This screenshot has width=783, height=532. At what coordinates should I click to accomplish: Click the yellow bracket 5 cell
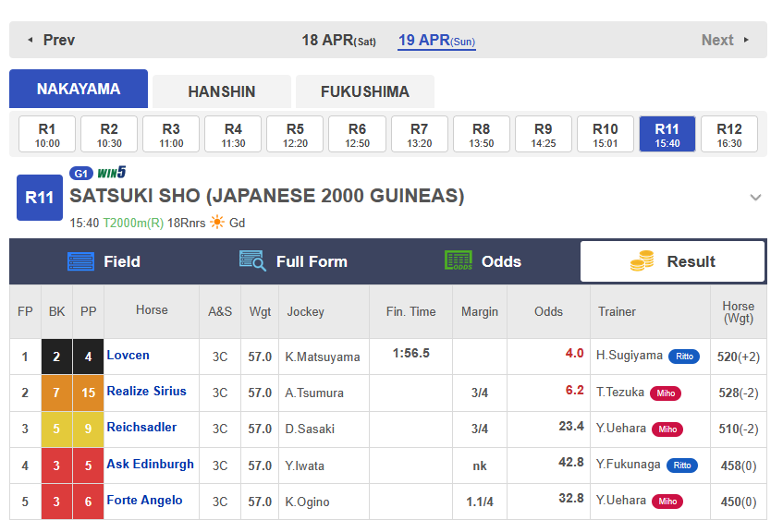(56, 429)
